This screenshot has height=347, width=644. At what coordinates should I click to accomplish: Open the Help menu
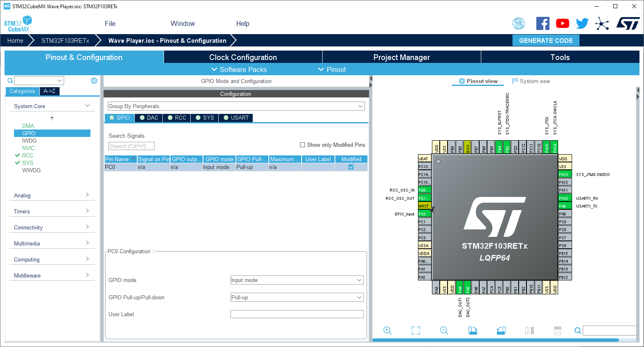(242, 23)
